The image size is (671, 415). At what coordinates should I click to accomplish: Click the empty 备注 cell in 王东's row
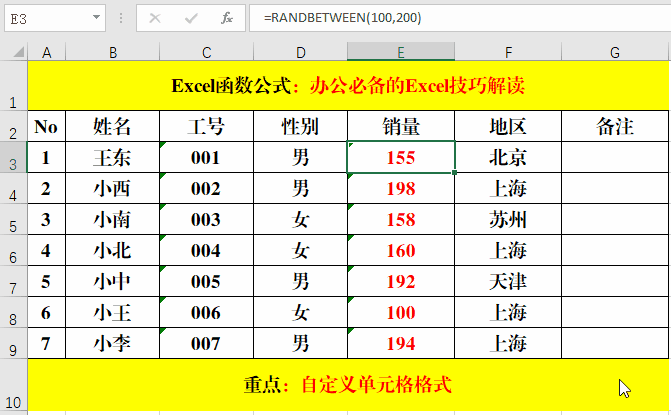615,157
